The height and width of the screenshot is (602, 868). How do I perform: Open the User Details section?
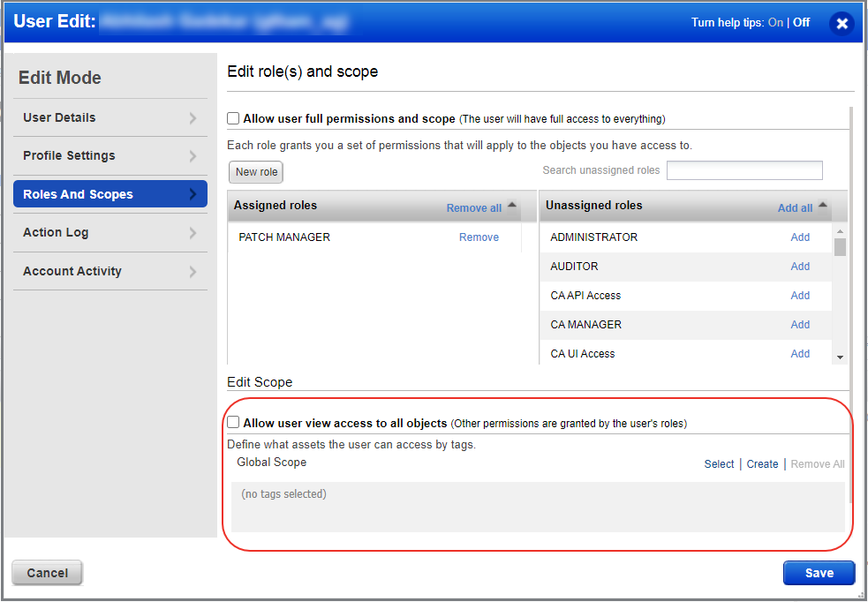[x=109, y=117]
